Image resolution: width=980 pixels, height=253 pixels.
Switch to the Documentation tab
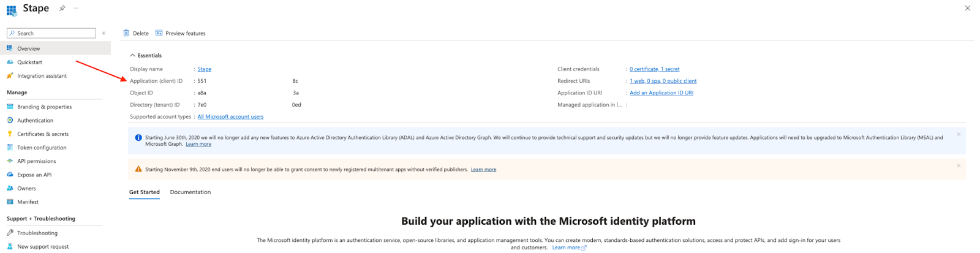point(190,192)
